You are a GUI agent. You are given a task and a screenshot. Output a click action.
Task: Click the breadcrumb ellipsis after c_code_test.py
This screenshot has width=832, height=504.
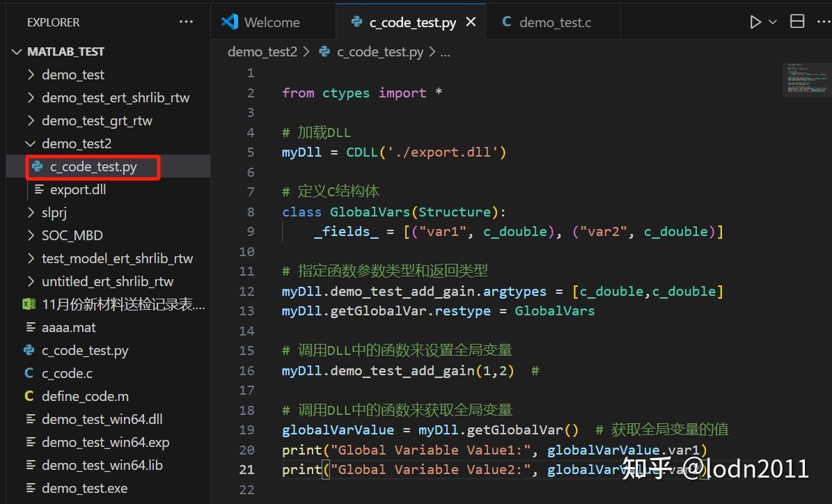coord(447,51)
